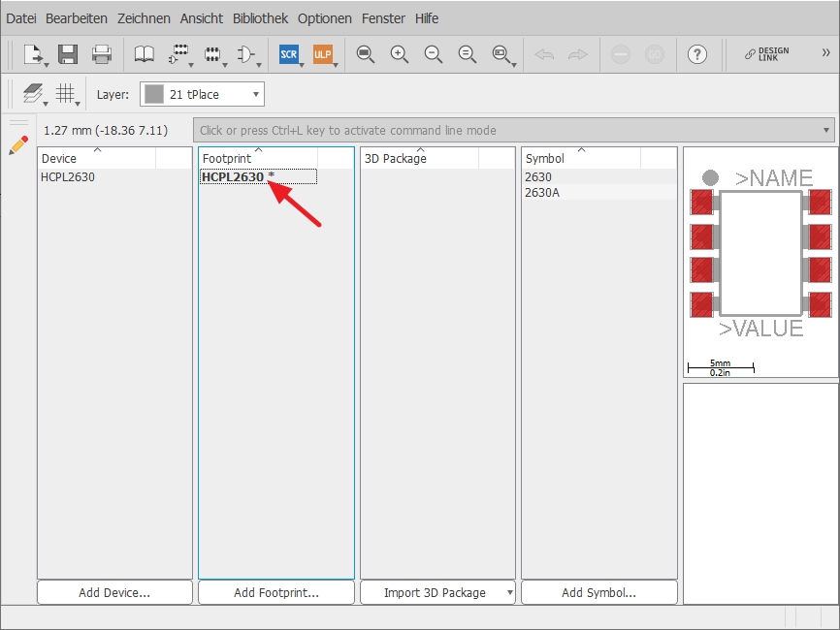Select symbol 2630 in the Symbol list
The width and height of the screenshot is (840, 630).
click(538, 176)
